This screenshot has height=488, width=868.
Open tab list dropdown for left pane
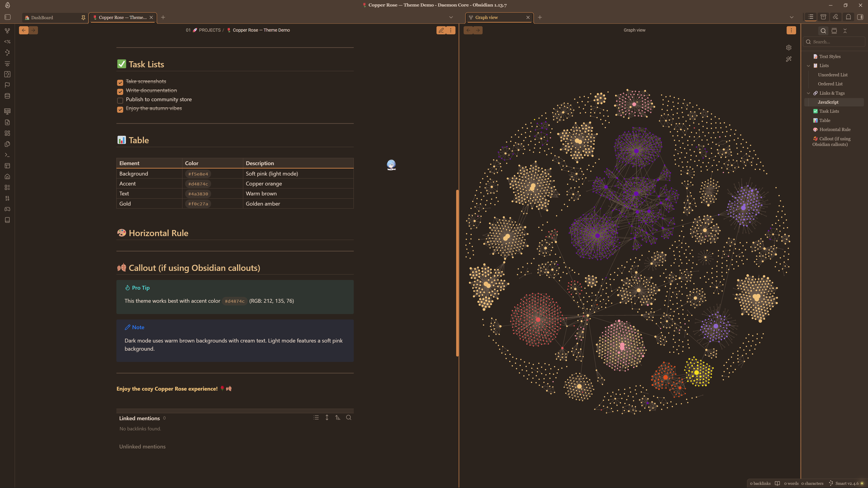[x=451, y=17]
